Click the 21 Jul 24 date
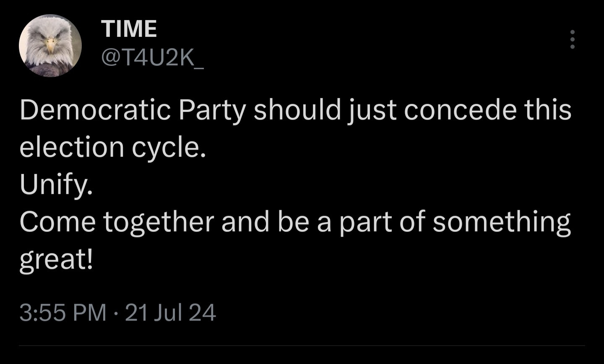Image resolution: width=604 pixels, height=364 pixels. click(x=170, y=313)
